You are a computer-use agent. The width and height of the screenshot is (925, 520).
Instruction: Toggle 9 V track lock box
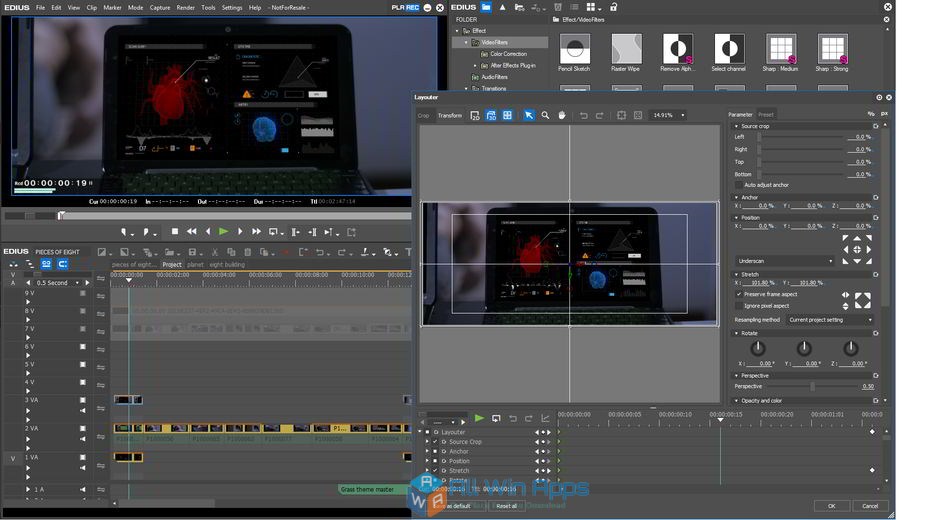[83, 293]
